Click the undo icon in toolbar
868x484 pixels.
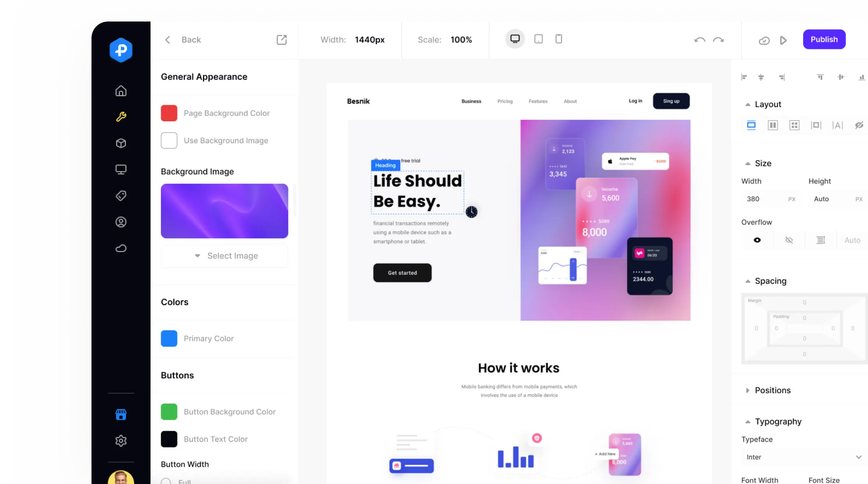(x=699, y=39)
